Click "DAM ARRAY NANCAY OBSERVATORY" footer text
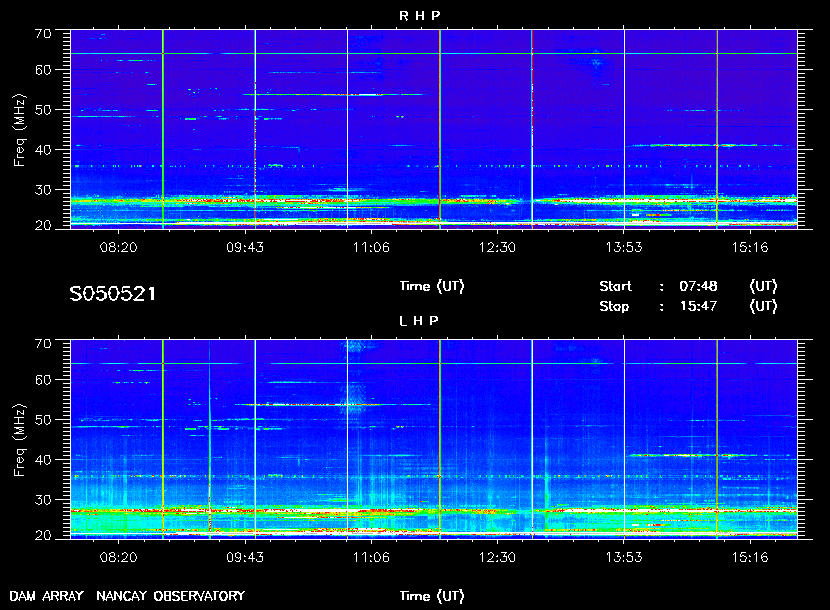The image size is (830, 610). point(127,596)
